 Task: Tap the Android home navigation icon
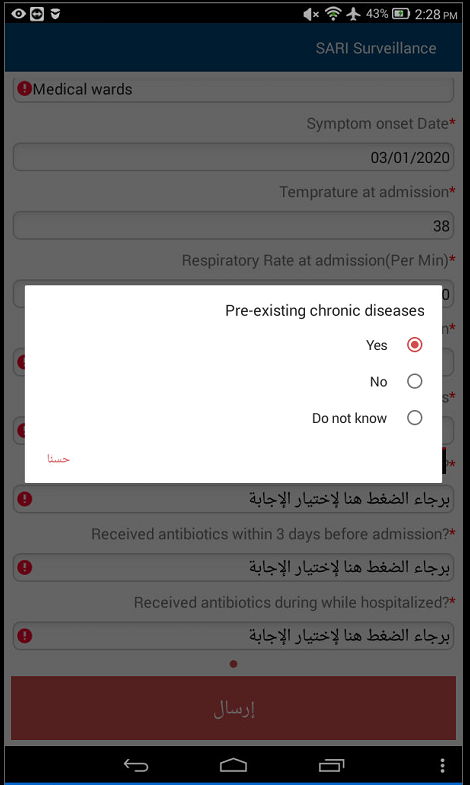coord(233,765)
